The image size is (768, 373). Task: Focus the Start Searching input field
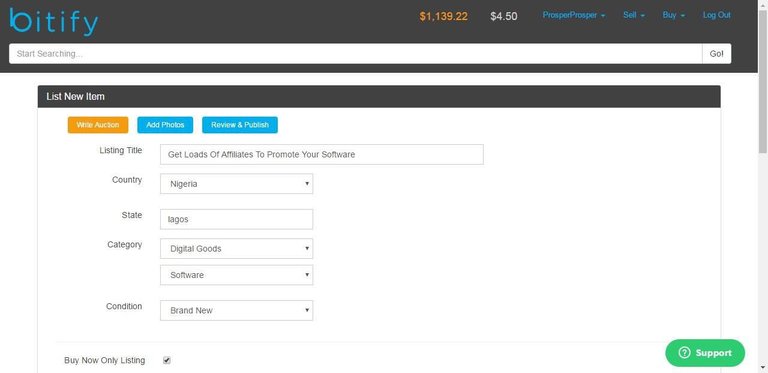(x=356, y=54)
